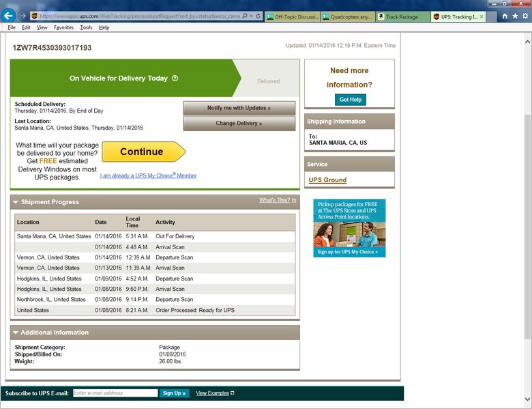Open the UPS Ground service link
This screenshot has height=409, width=532.
[327, 180]
